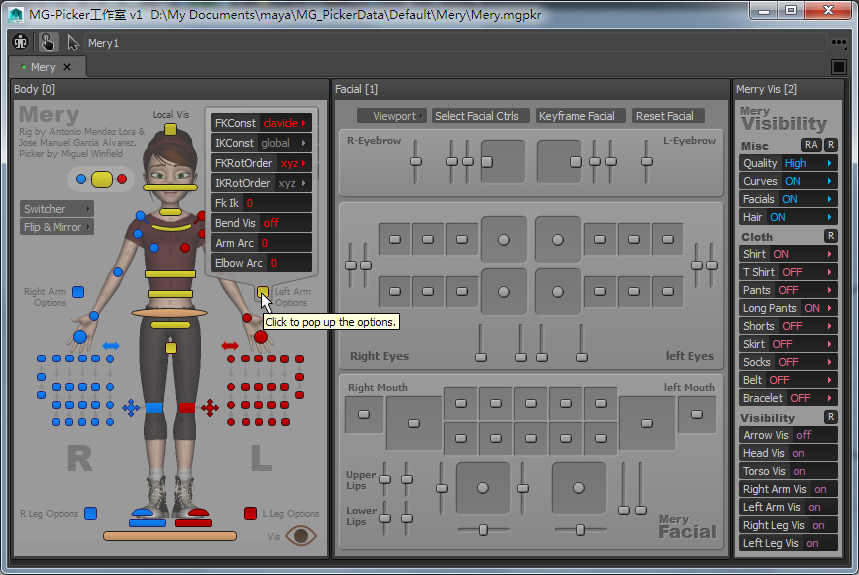Expand the Switcher dropdown
Image resolution: width=859 pixels, height=575 pixels.
[x=56, y=209]
